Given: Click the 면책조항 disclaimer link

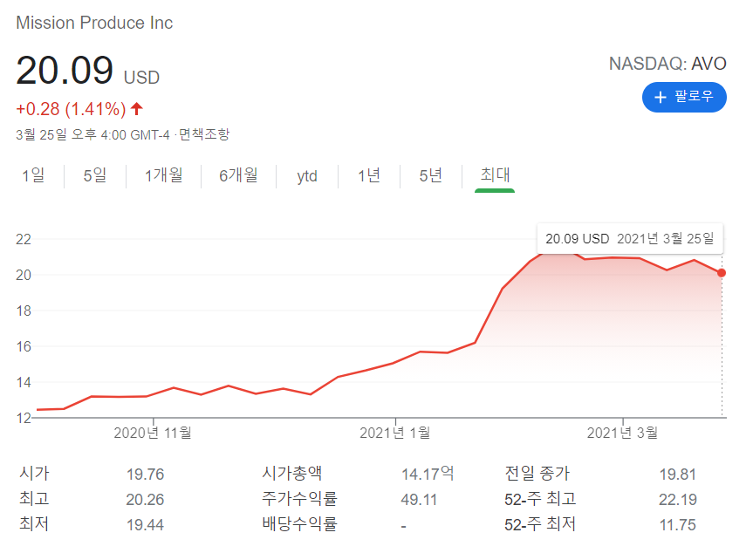Looking at the screenshot, I should pos(204,134).
